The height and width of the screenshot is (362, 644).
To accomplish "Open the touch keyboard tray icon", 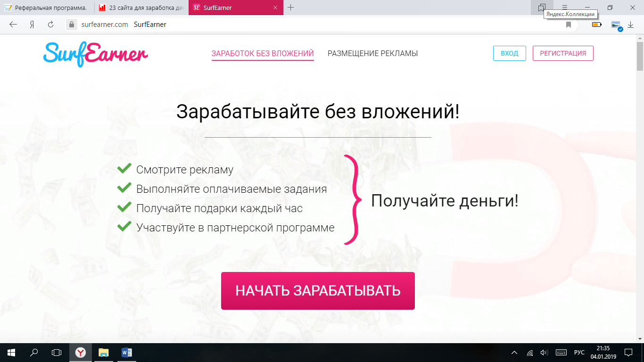I will click(x=561, y=353).
